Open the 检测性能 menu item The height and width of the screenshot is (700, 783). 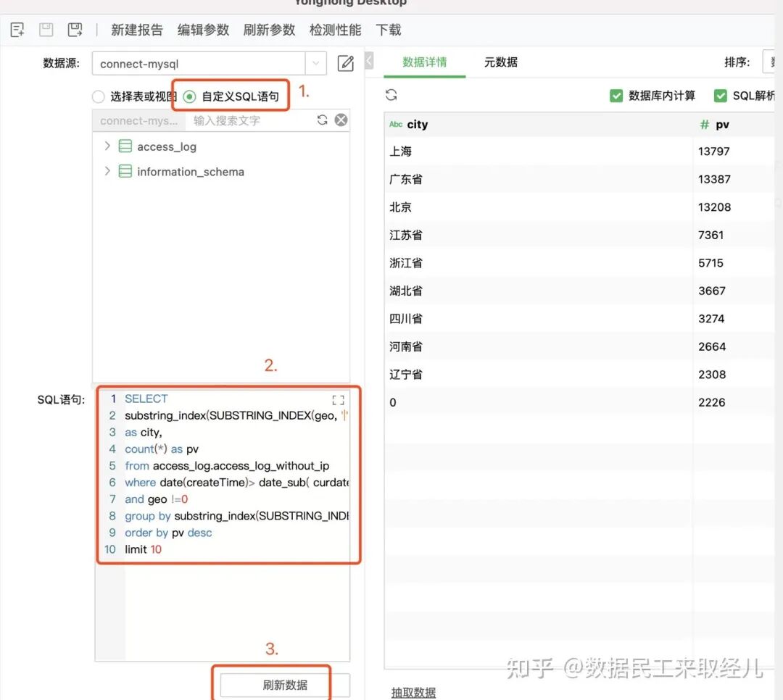tap(334, 30)
